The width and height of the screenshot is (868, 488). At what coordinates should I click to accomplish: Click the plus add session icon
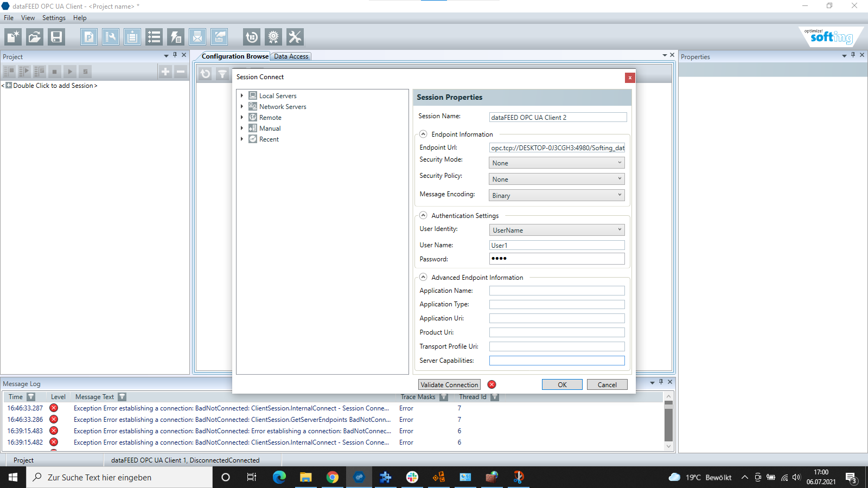coord(165,72)
